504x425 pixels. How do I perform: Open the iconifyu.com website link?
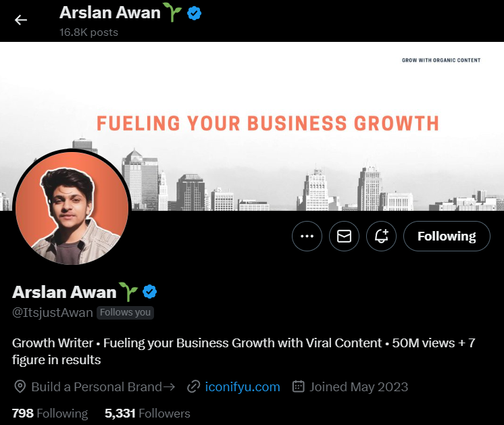(243, 386)
